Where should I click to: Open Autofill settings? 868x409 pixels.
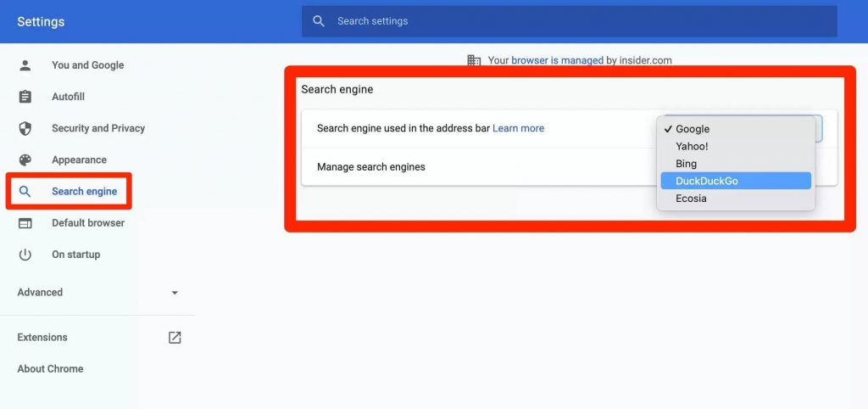[x=68, y=97]
